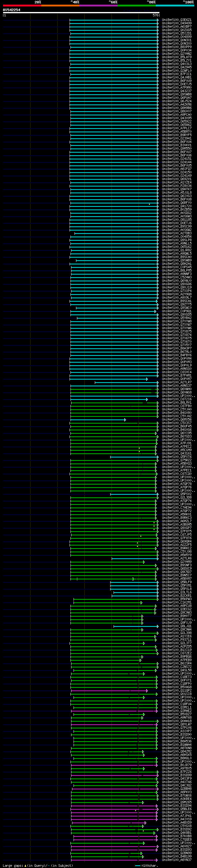The width and height of the screenshot is (197, 868).
Task: Open UniRef100_C6T2I6 entry
Action: tap(176, 399)
